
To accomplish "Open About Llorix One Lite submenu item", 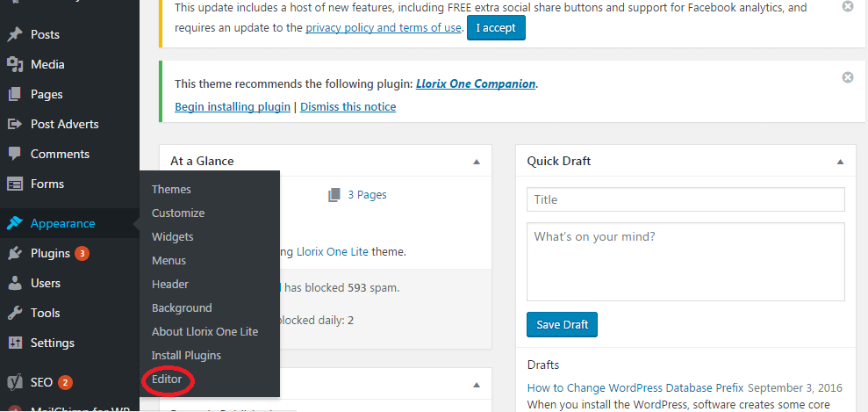I will (204, 332).
